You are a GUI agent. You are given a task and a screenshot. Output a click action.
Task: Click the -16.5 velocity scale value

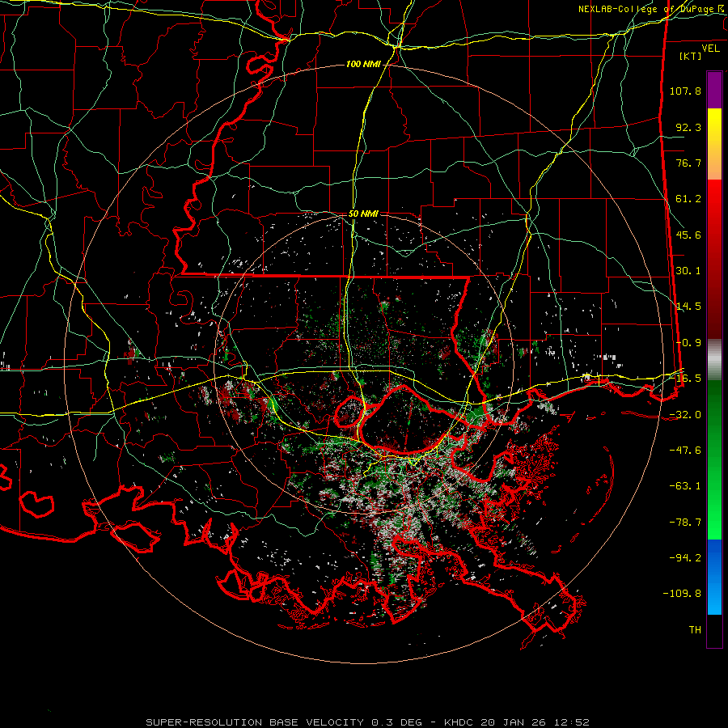point(685,379)
